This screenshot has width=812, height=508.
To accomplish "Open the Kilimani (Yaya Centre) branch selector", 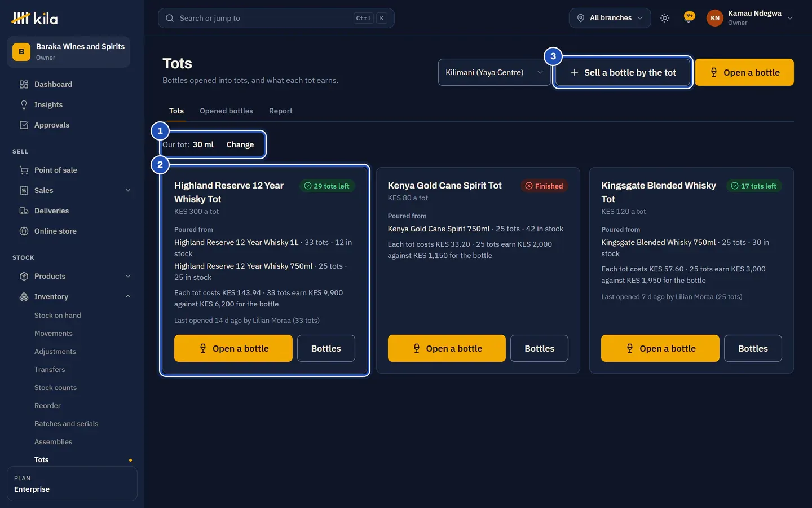I will (494, 72).
